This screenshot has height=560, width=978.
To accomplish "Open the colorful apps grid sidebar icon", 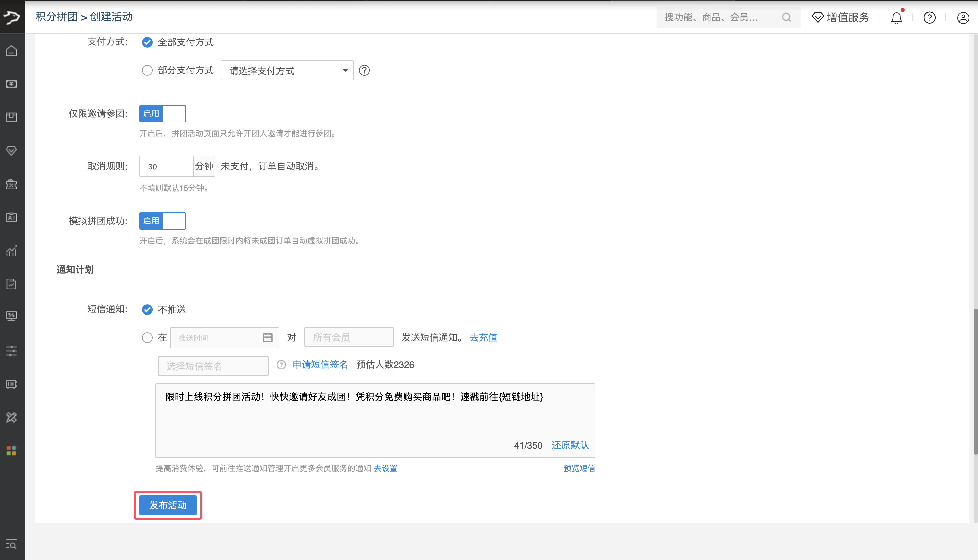I will pos(12,450).
